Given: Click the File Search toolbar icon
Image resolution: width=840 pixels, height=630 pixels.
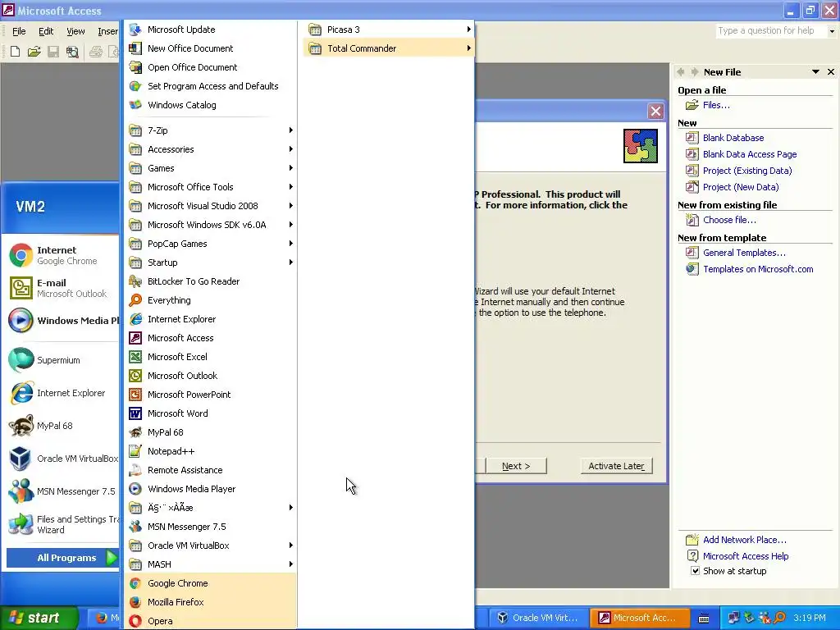Looking at the screenshot, I should [x=72, y=52].
